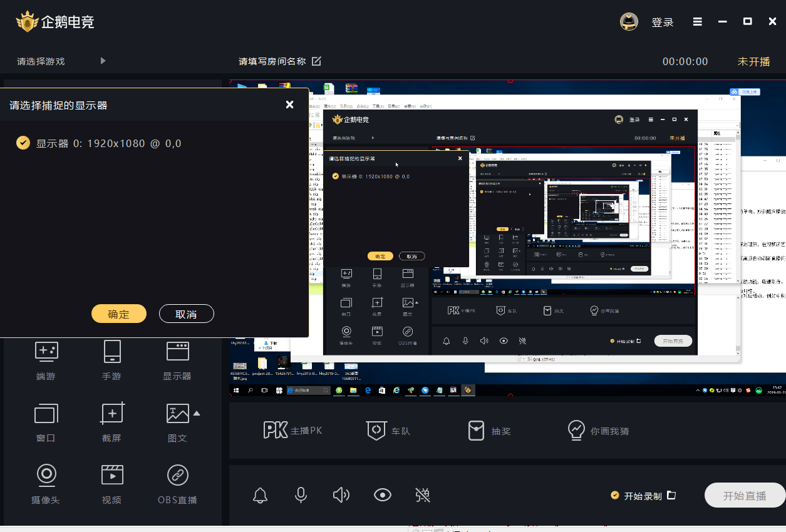Screen dimensions: 786x532
Task: Toggle the speaker volume icon
Action: (341, 496)
